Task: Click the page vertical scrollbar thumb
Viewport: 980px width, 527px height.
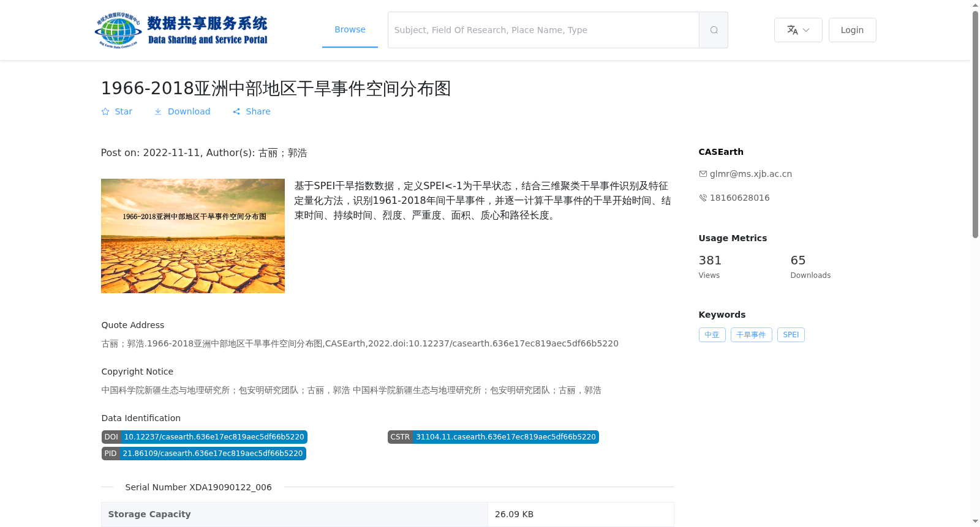Action: tap(975, 124)
